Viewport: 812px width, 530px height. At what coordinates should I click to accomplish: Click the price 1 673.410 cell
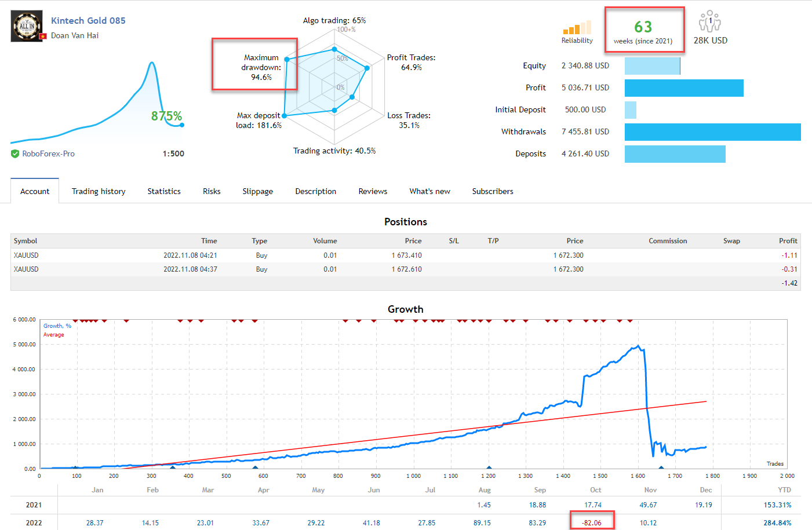(407, 255)
